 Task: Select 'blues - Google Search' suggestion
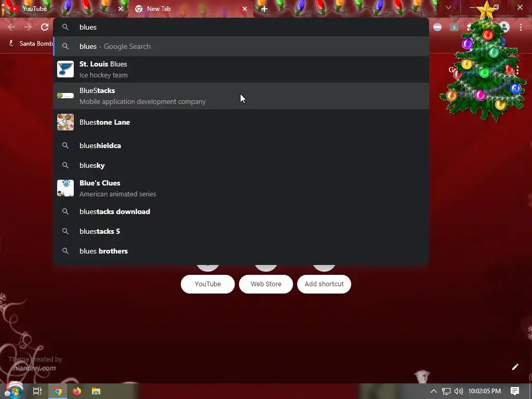pyautogui.click(x=241, y=46)
